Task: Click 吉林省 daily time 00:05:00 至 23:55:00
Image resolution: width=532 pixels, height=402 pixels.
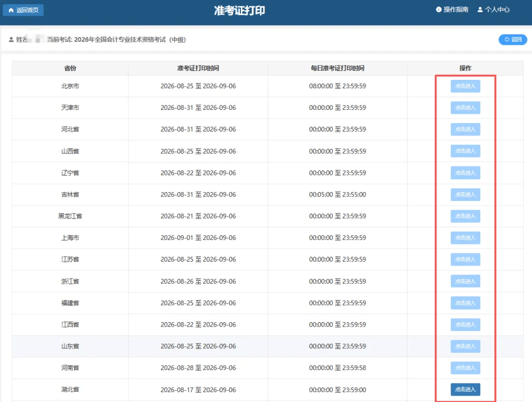Action: click(x=337, y=195)
